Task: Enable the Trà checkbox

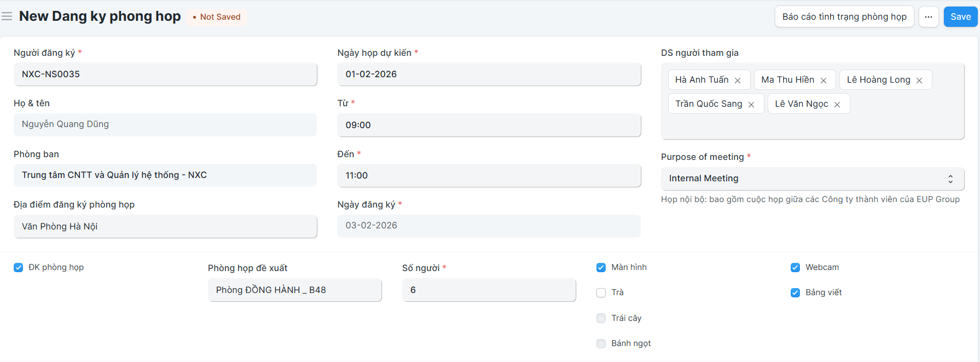Action: click(601, 292)
